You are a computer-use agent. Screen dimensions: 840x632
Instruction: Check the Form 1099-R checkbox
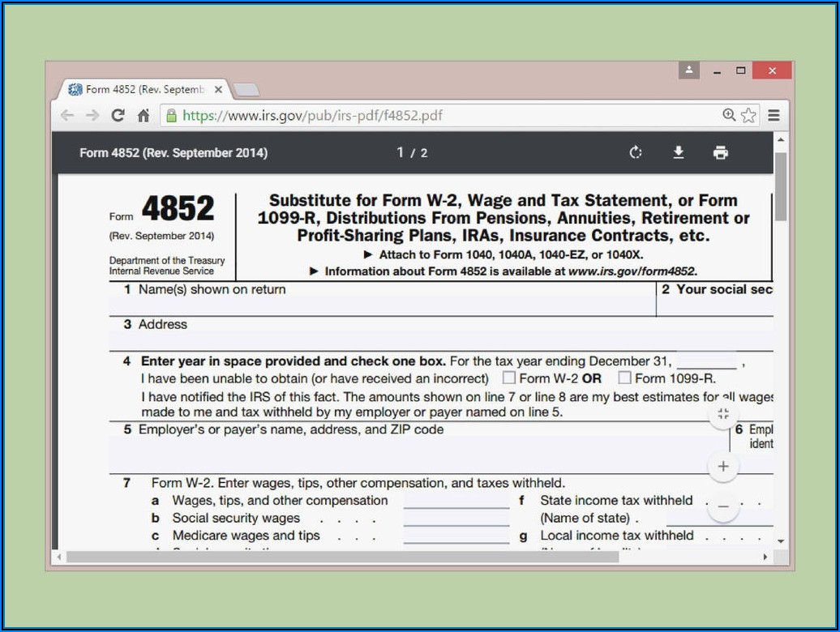pos(624,378)
